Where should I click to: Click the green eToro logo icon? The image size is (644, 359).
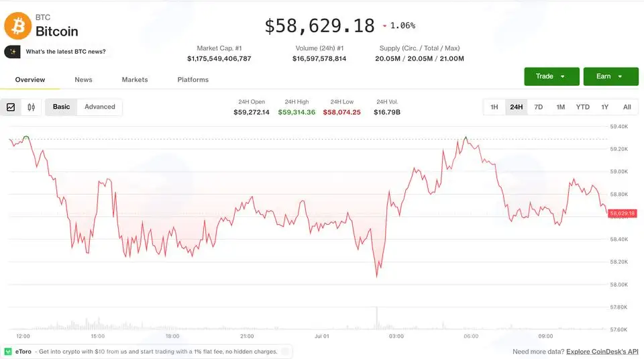(8, 352)
